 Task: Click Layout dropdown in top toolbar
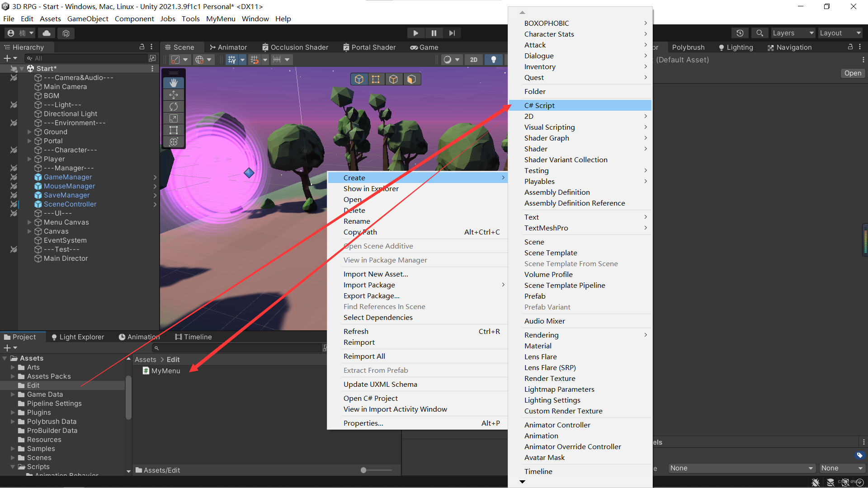[x=839, y=33]
